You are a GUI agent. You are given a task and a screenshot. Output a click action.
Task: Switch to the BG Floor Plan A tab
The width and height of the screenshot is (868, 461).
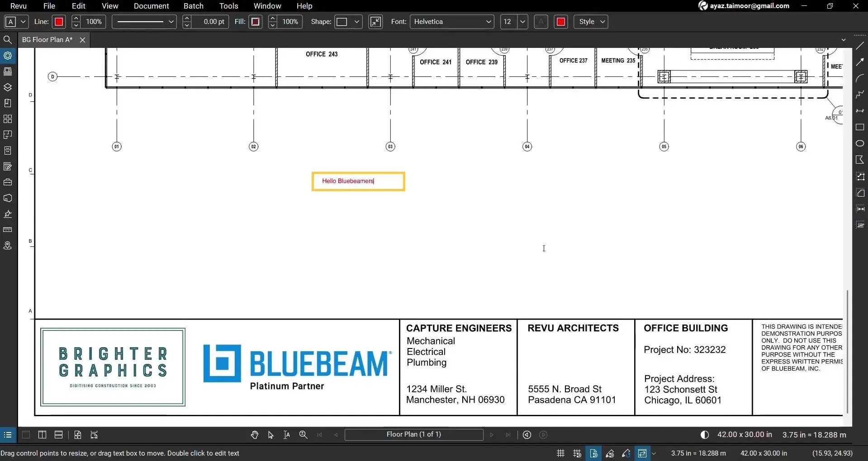(47, 39)
